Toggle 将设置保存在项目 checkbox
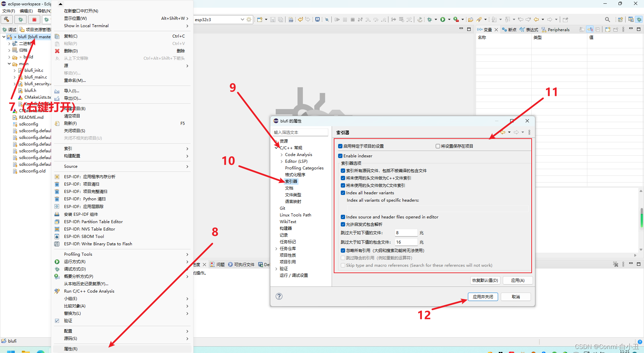644x353 pixels. [438, 146]
